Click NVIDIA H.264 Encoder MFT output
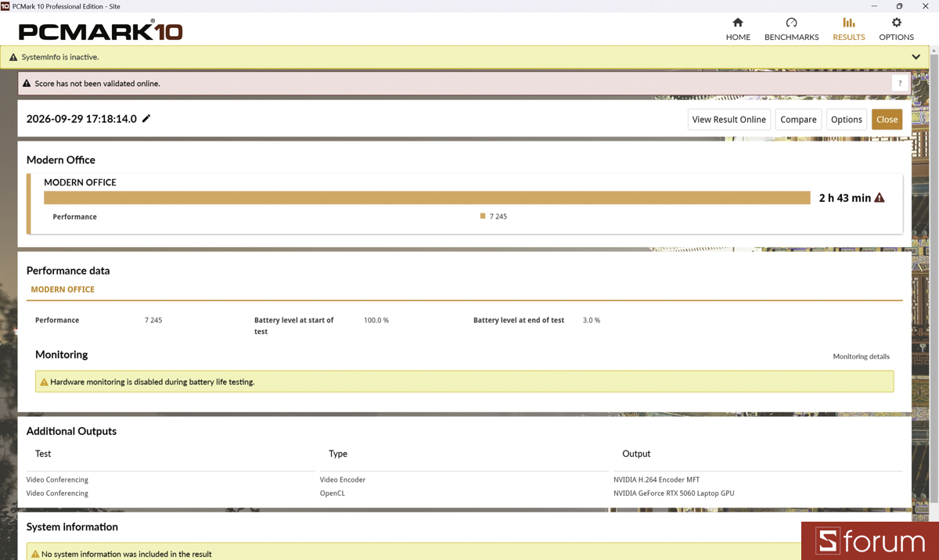Viewport: 939px width, 560px height. [657, 479]
